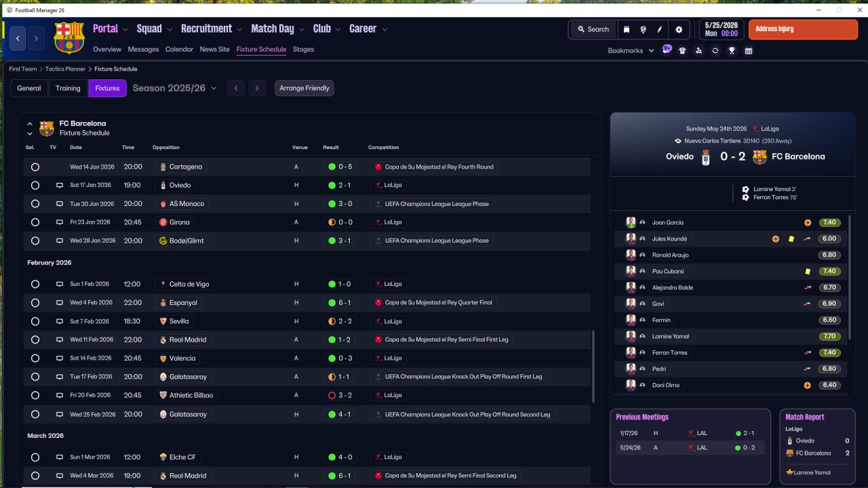Screen dimensions: 868x488
Task: Click the Copa del Rey icon on the Cartagena row
Action: tap(378, 167)
